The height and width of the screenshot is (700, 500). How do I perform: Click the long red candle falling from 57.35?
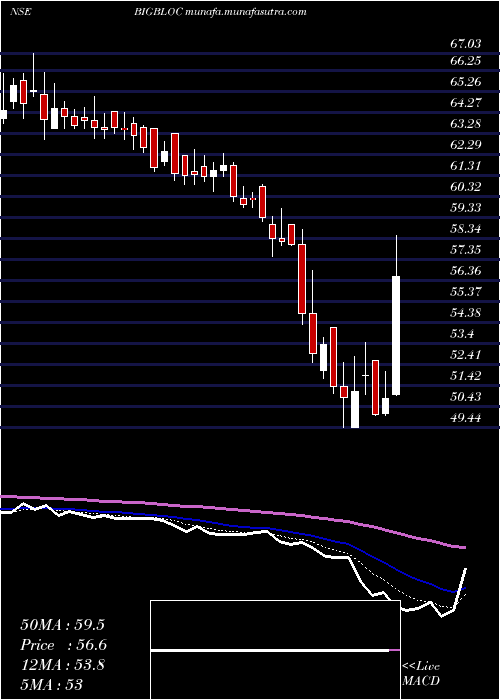click(x=302, y=279)
